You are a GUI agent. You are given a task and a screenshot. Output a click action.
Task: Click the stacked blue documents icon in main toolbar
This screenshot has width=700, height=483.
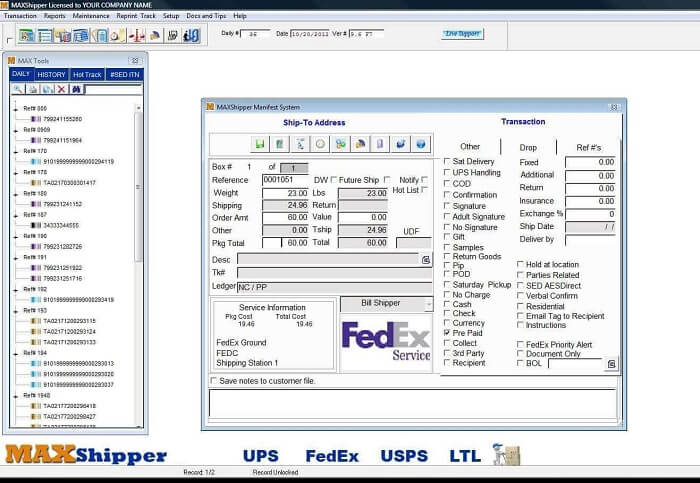click(x=81, y=35)
